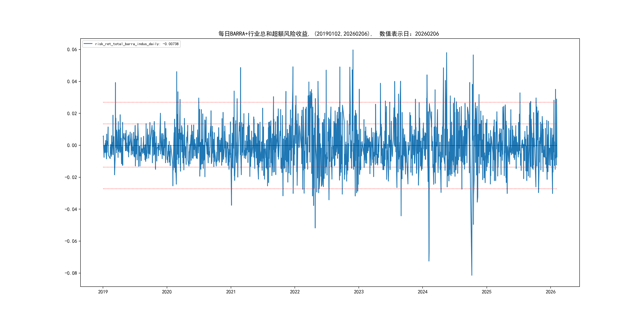The image size is (644, 322).
Task: Click the 2022 x-axis tick label
Action: (295, 292)
